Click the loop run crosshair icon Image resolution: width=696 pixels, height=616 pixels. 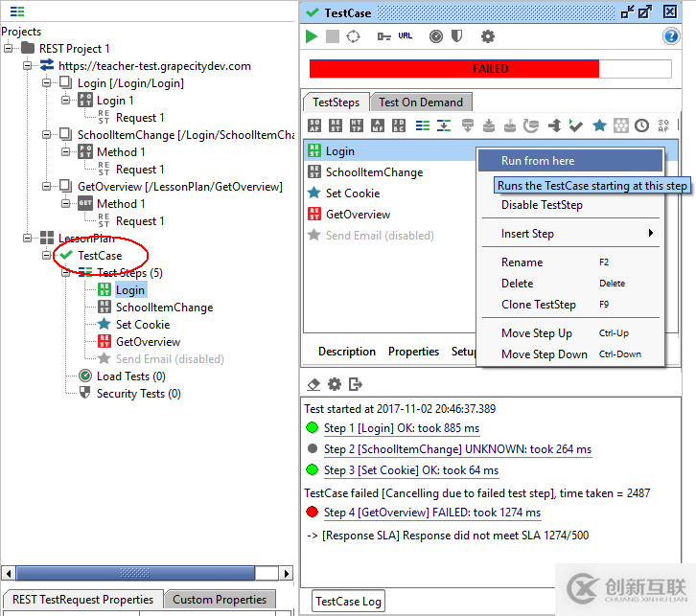(x=353, y=36)
